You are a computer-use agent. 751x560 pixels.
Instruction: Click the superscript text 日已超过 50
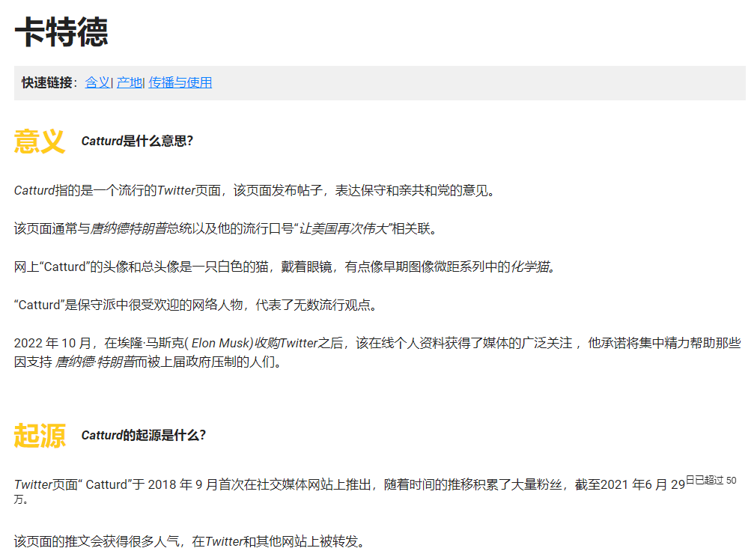711,480
